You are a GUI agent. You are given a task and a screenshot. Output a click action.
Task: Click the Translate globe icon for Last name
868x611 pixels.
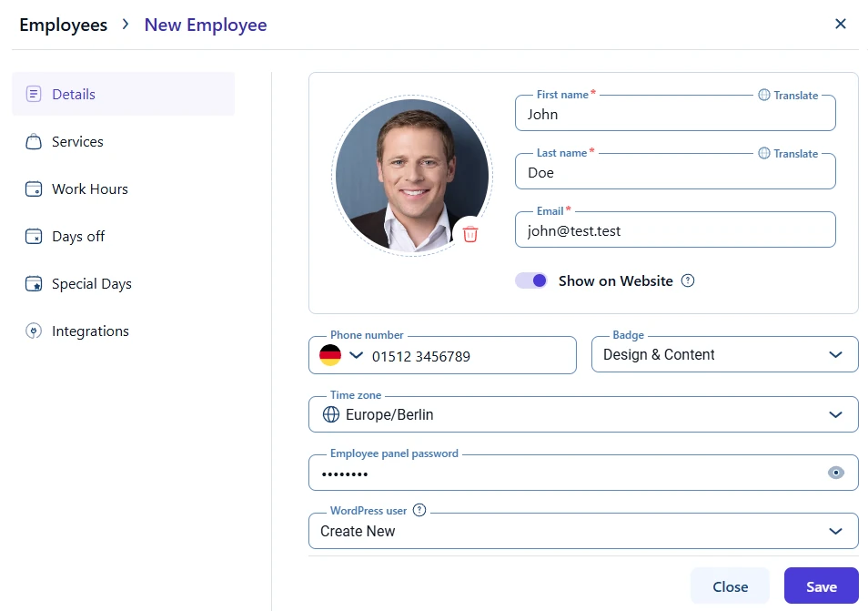764,153
